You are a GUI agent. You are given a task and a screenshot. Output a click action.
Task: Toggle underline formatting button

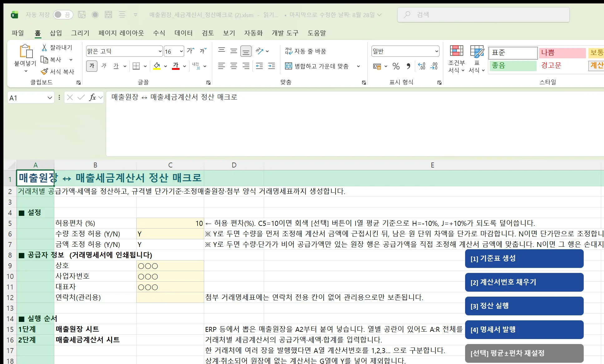point(116,66)
